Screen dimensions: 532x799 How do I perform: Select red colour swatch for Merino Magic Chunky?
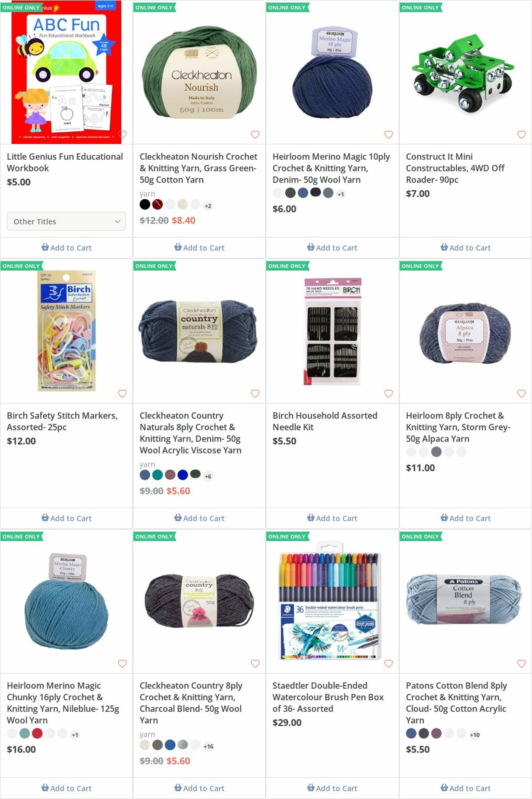pyautogui.click(x=37, y=733)
